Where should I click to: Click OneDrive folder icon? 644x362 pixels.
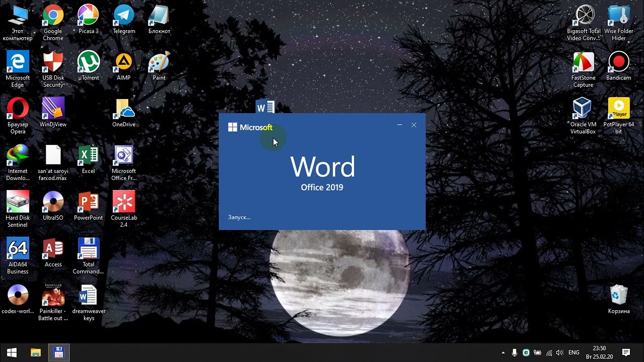[124, 113]
